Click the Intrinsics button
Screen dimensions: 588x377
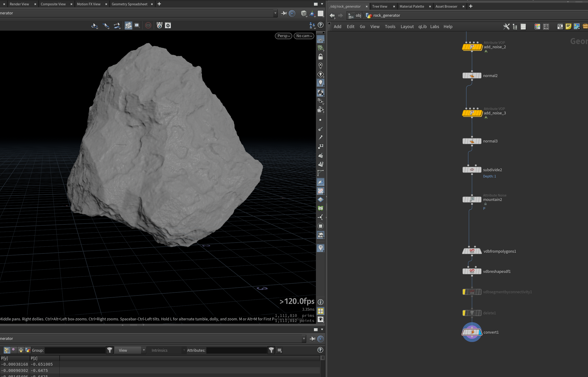click(160, 350)
